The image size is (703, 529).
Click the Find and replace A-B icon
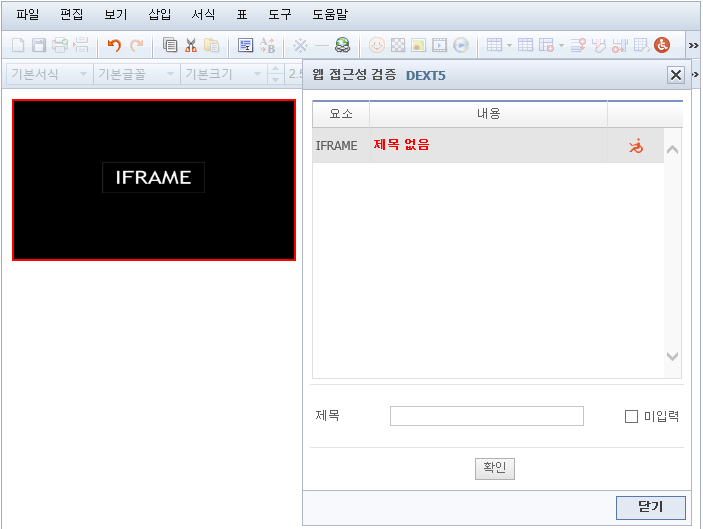268,45
